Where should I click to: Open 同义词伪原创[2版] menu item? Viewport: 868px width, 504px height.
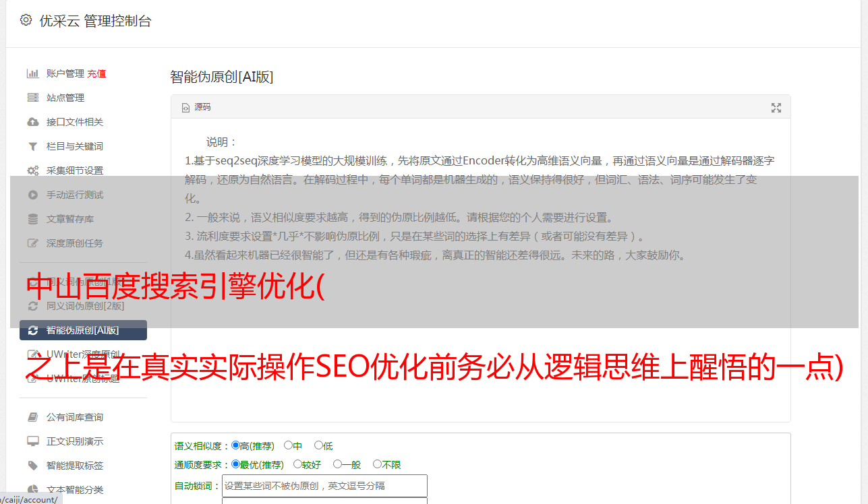86,306
